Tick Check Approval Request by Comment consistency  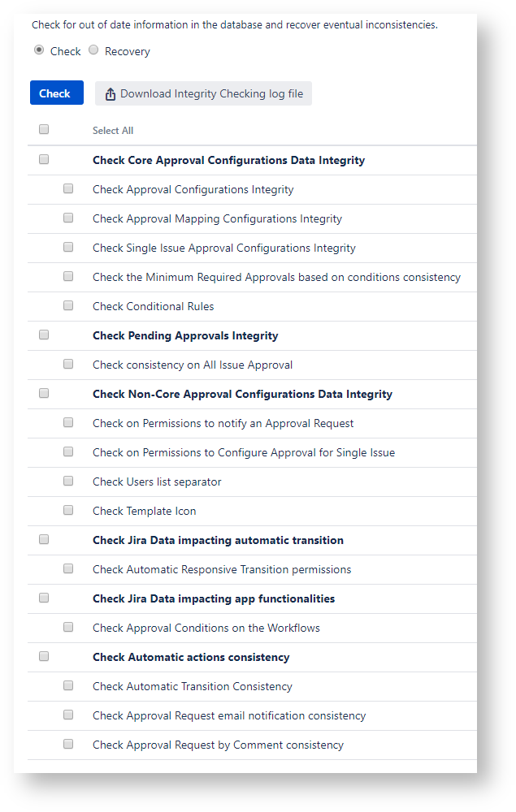[x=68, y=744]
